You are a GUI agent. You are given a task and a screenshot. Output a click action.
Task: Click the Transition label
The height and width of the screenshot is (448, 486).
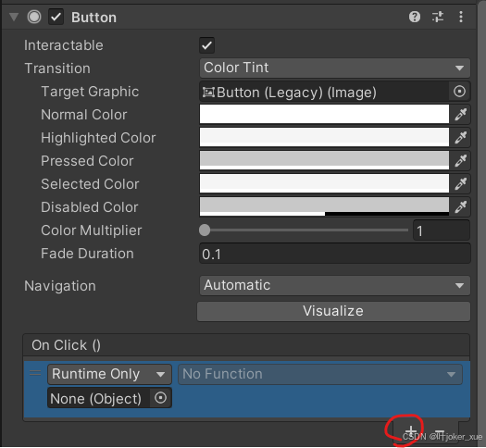click(x=57, y=68)
